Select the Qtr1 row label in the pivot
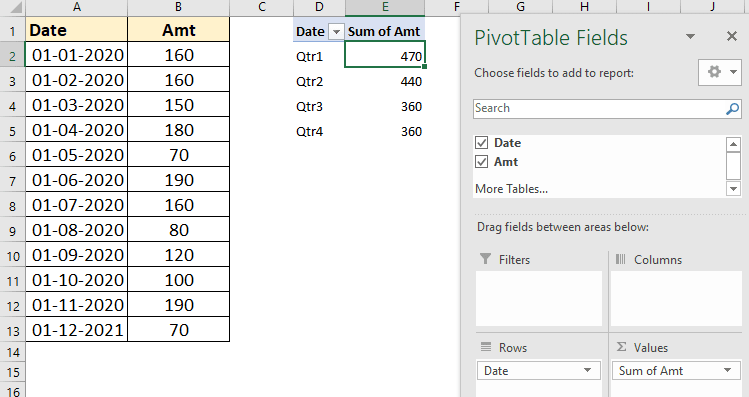Screen dimensions: 749x397 319,56
